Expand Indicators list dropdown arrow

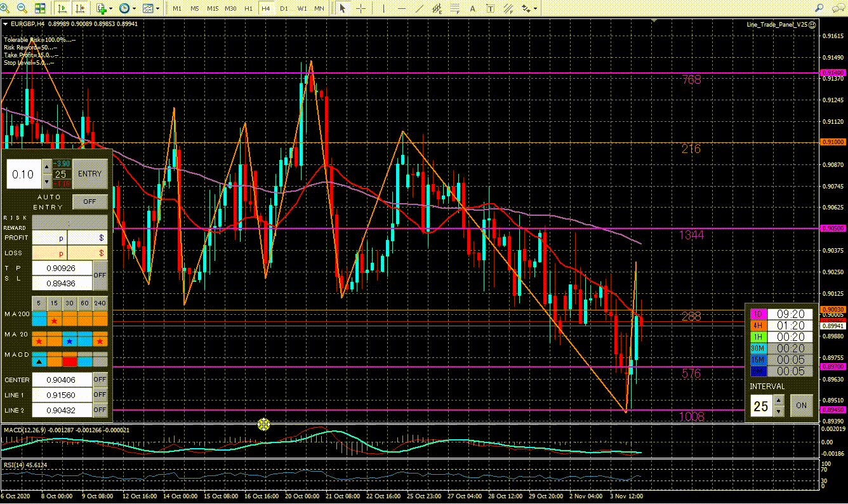110,8
